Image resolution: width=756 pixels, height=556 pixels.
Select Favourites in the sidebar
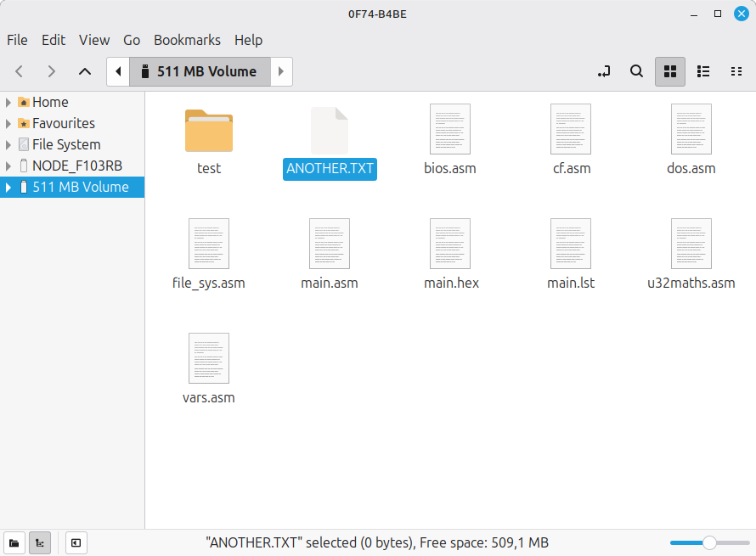[x=63, y=123]
